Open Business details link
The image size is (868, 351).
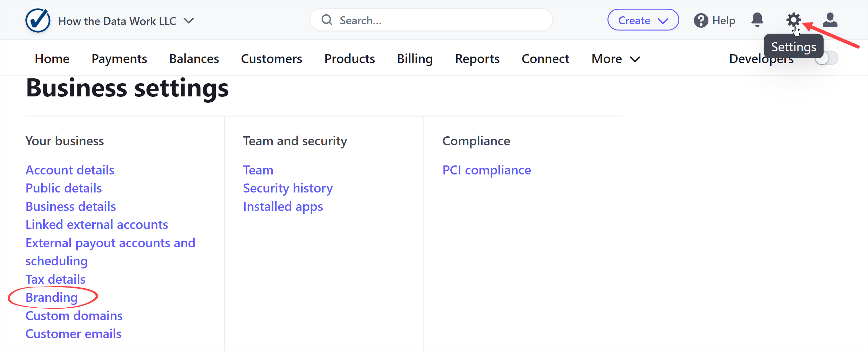tap(71, 206)
